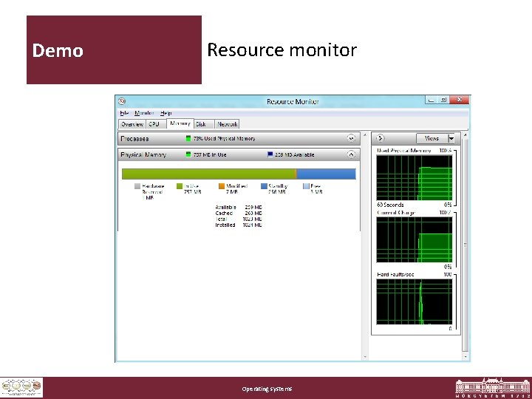Click the Hard Faults/sec graph

point(415,301)
